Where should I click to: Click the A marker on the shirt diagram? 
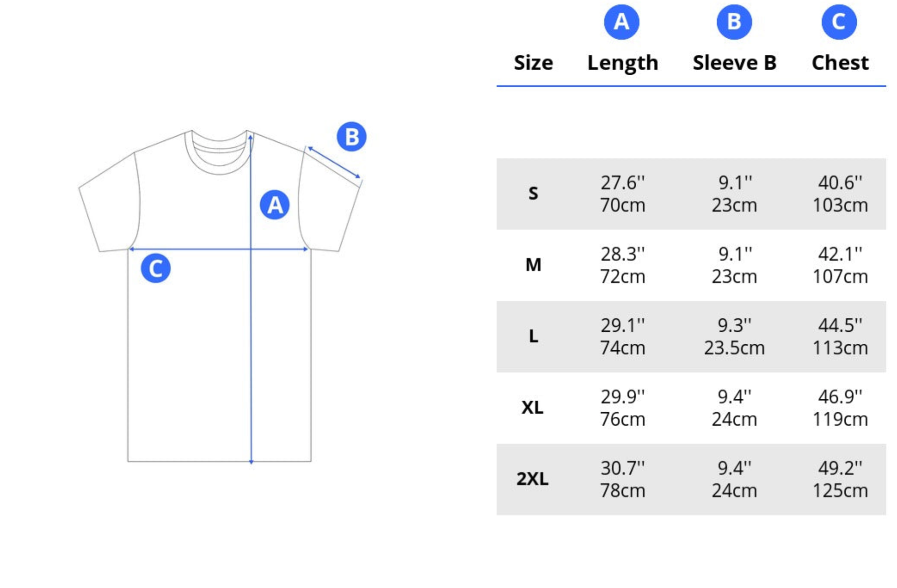pyautogui.click(x=275, y=204)
